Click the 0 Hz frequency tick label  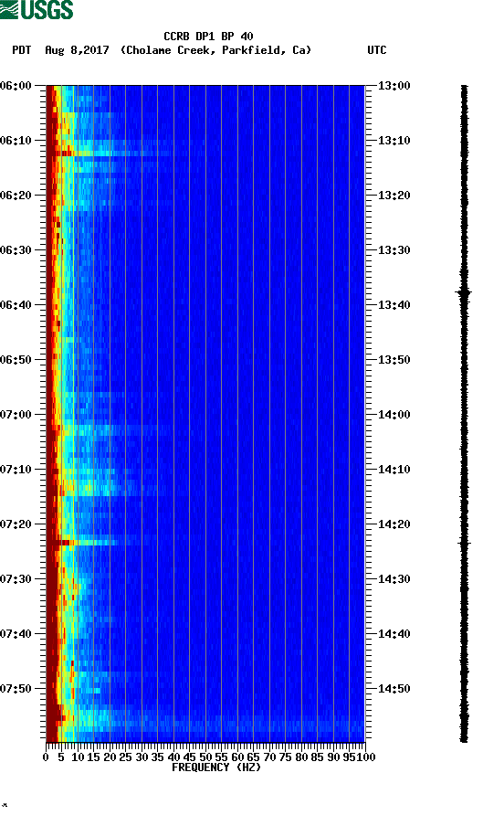click(x=46, y=757)
